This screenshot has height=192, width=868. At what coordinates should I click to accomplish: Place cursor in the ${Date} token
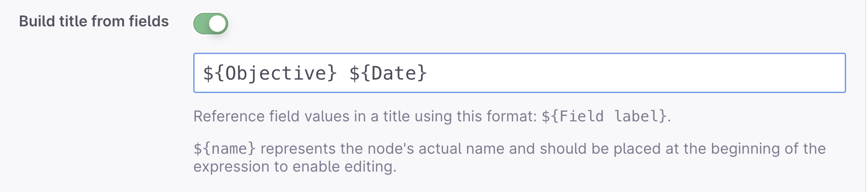[388, 73]
